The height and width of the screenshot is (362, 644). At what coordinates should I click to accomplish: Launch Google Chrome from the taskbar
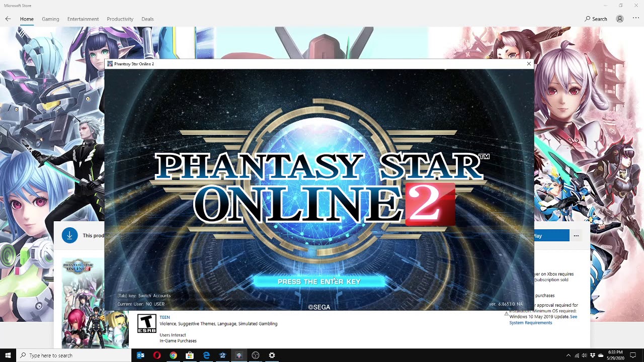coord(173,355)
